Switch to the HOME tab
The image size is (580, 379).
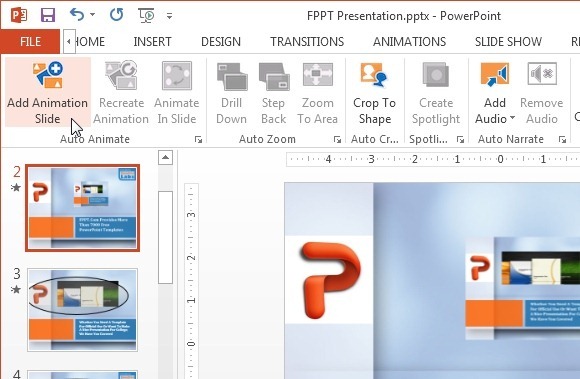coord(91,41)
